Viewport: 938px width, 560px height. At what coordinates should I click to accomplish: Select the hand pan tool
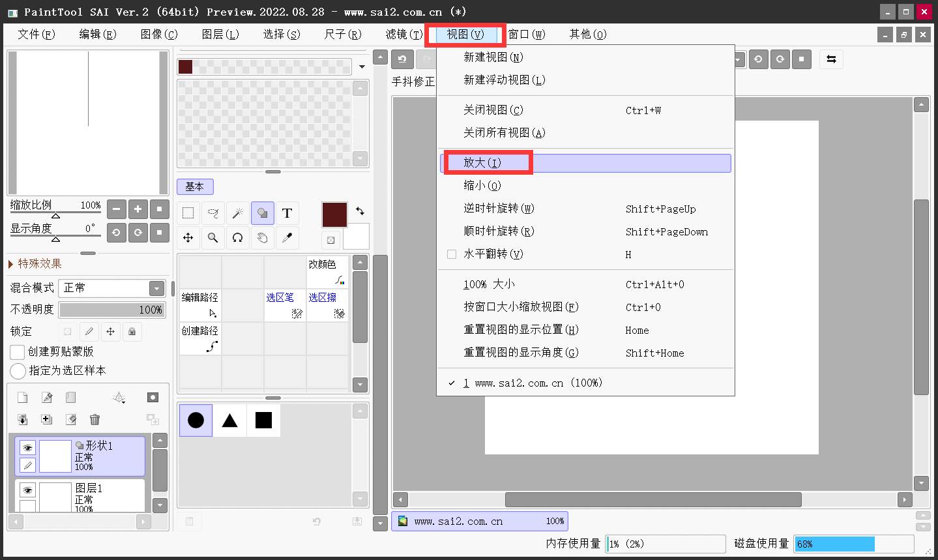point(263,238)
